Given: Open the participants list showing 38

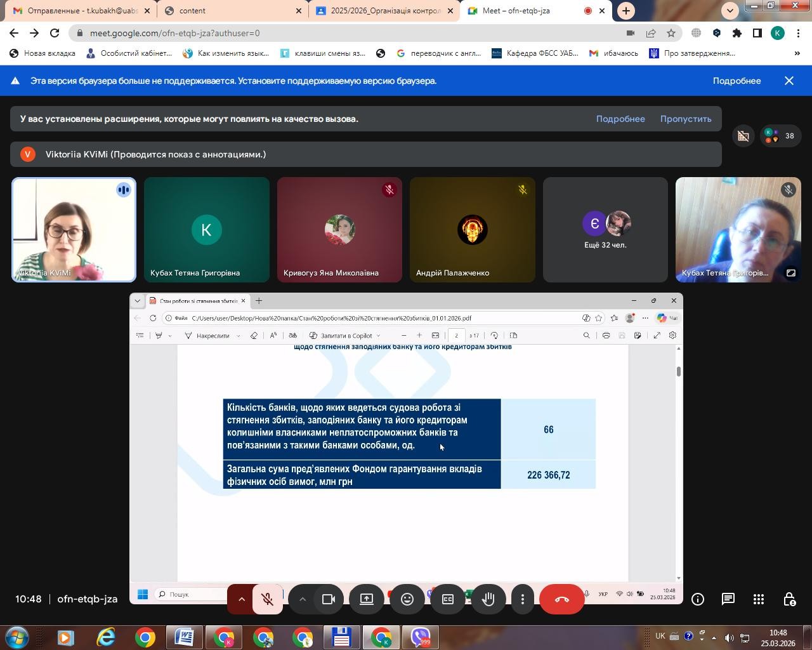Looking at the screenshot, I should tap(780, 135).
